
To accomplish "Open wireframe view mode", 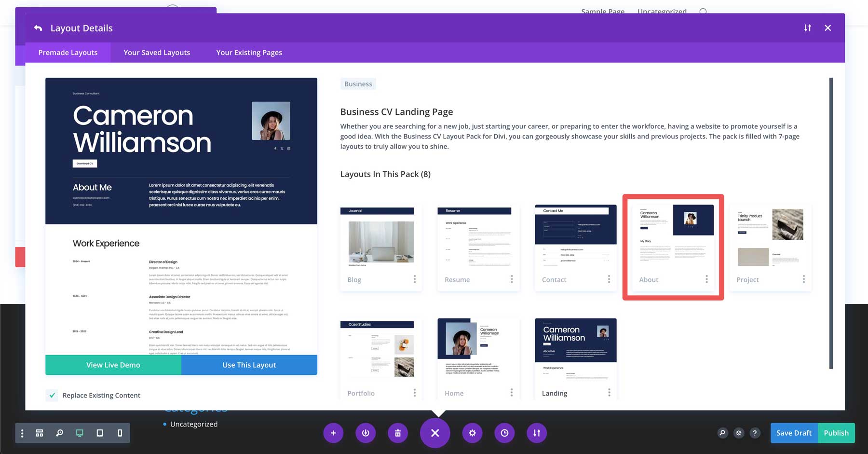I will [39, 433].
